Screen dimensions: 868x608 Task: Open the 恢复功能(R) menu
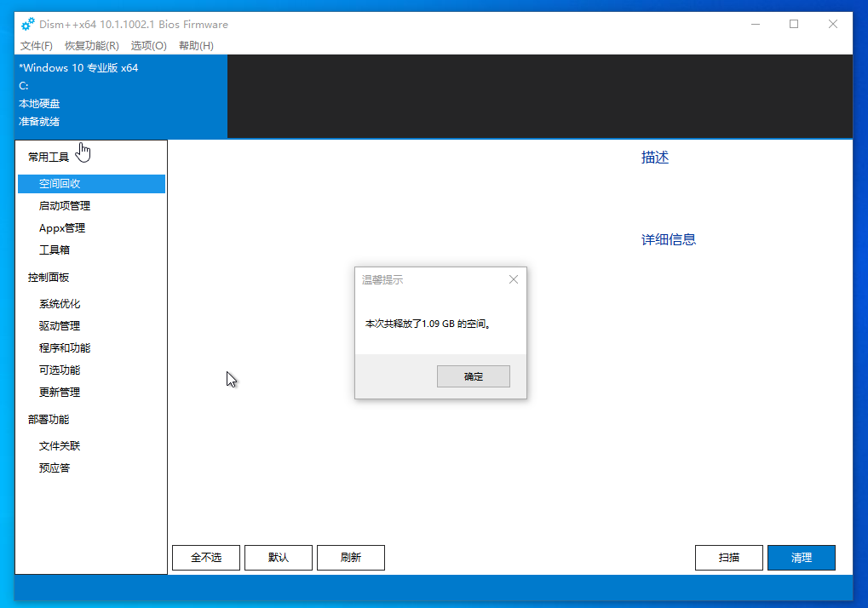[91, 45]
